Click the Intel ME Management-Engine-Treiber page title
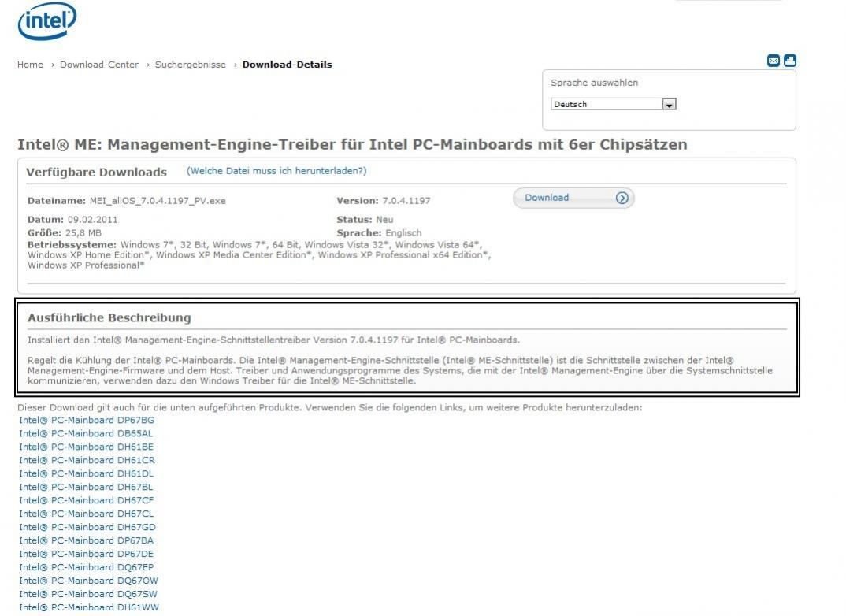Viewport: 846px width, 616px height. point(352,145)
